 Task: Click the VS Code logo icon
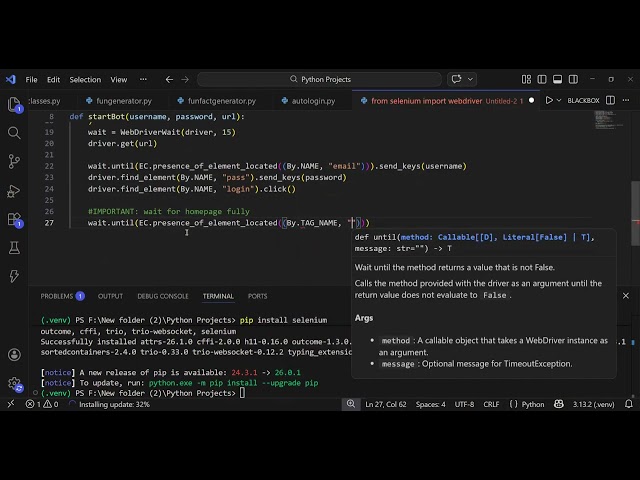[11, 79]
